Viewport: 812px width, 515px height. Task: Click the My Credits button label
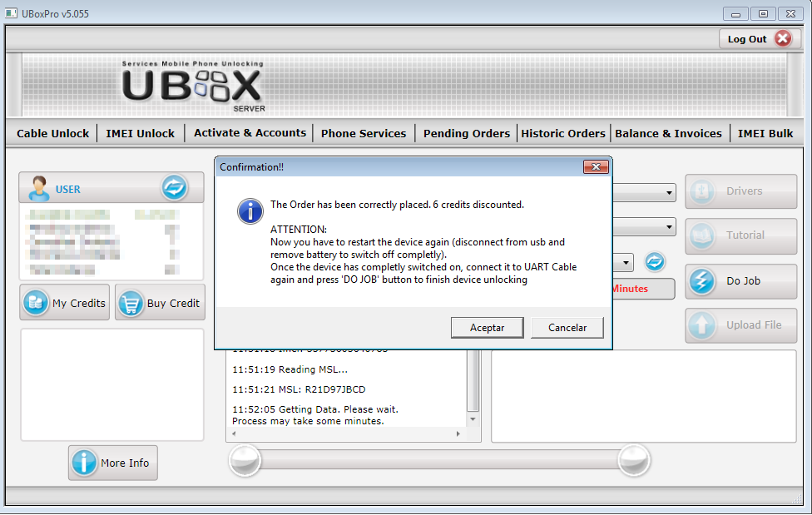79,303
